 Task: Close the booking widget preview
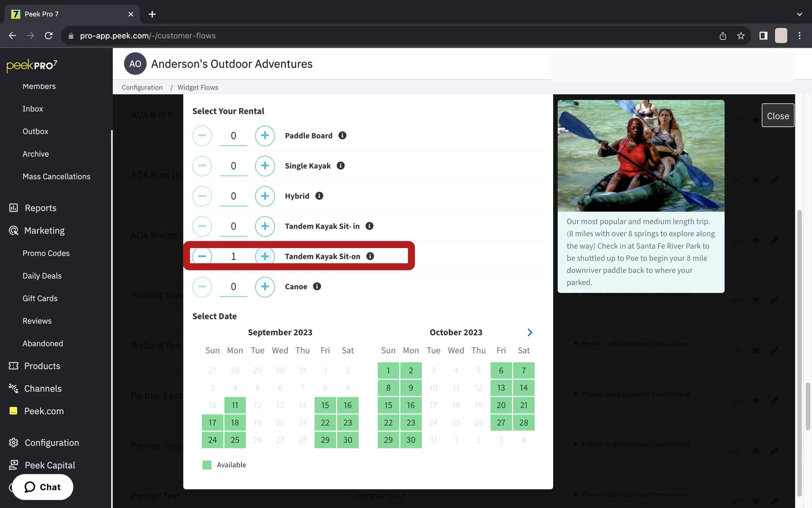778,116
